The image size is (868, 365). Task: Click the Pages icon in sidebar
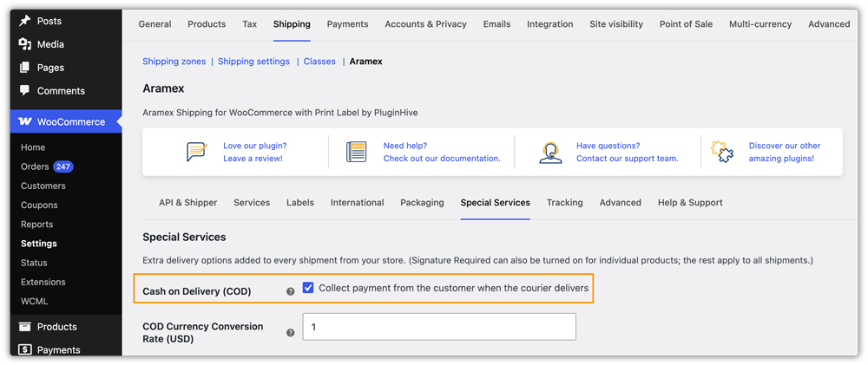click(x=24, y=68)
